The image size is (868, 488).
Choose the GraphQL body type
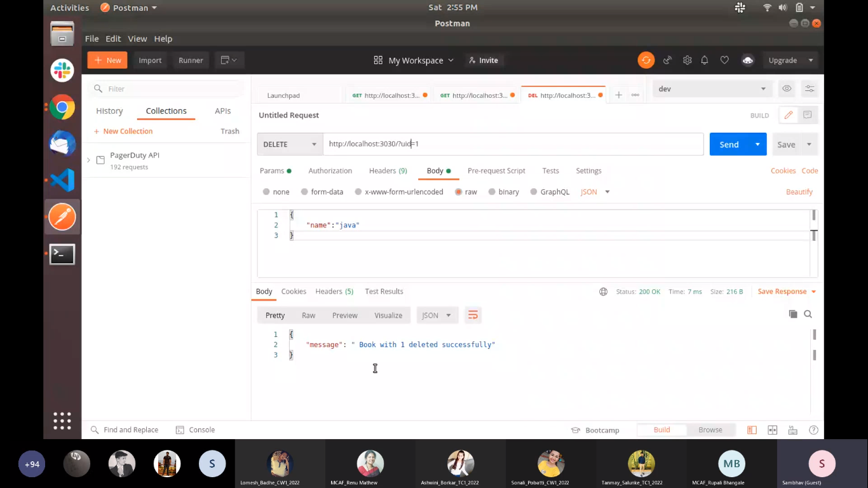pyautogui.click(x=550, y=192)
